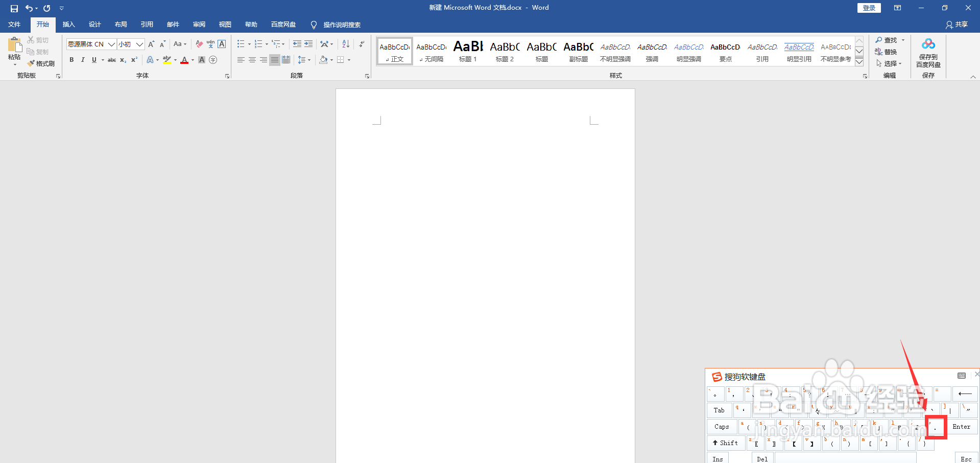Image resolution: width=980 pixels, height=463 pixels.
Task: Expand the numbered list dropdown arrow
Action: tap(267, 44)
